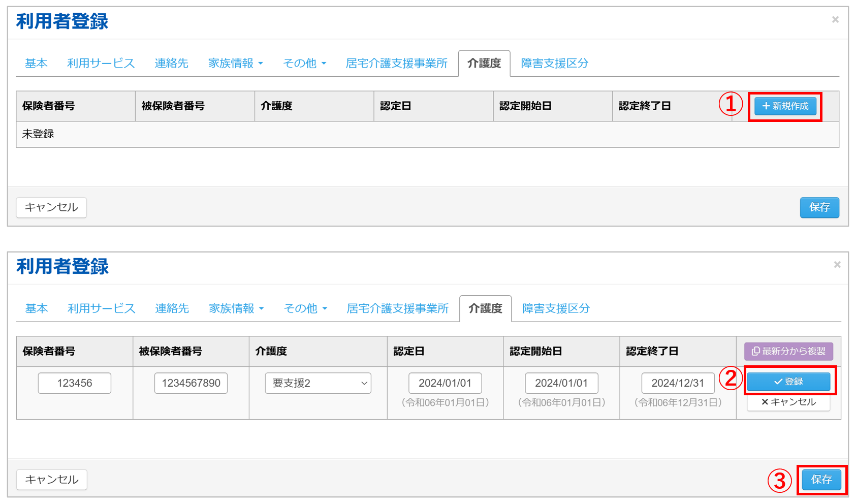Open 障害支援区分 tab in lower dialog
856x504 pixels.
point(556,308)
